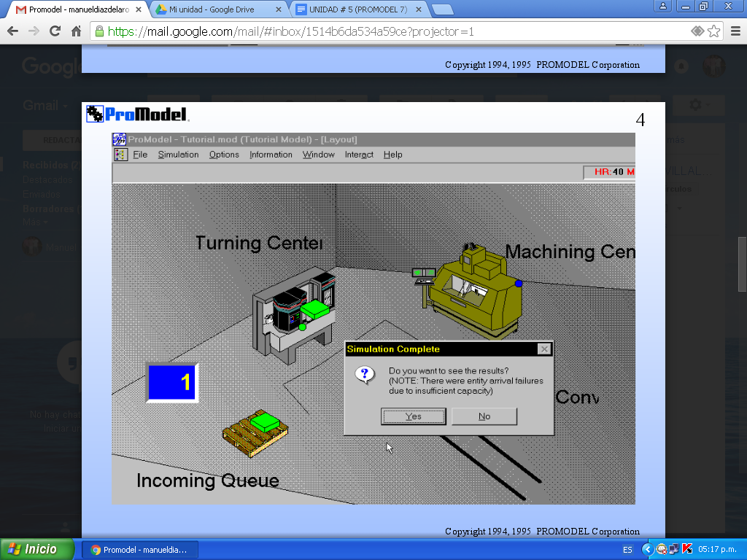Open the ProModel Information menu
Image resolution: width=747 pixels, height=560 pixels.
coord(271,155)
